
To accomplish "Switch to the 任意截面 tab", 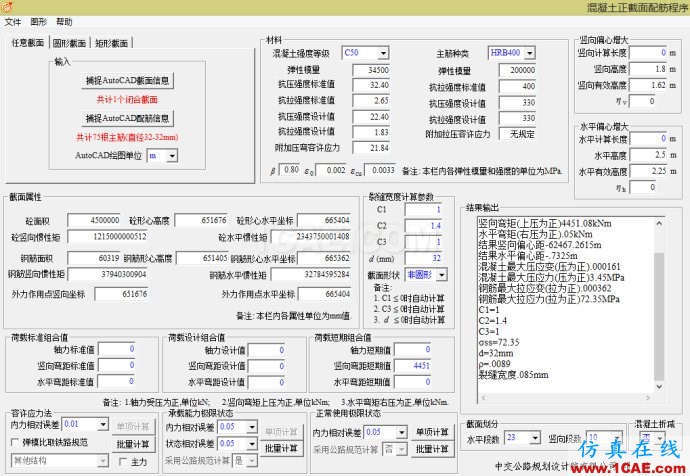I will point(27,42).
